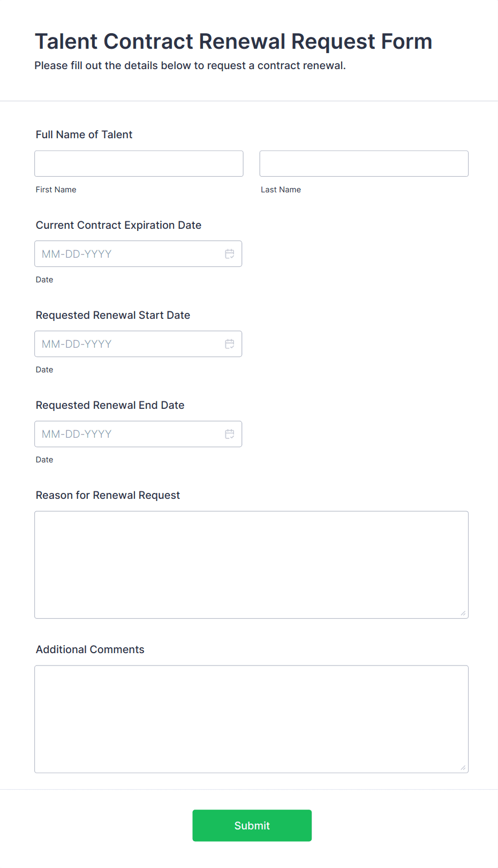498x868 pixels.
Task: Click the resize handle of the Reason textarea
Action: pyautogui.click(x=463, y=612)
